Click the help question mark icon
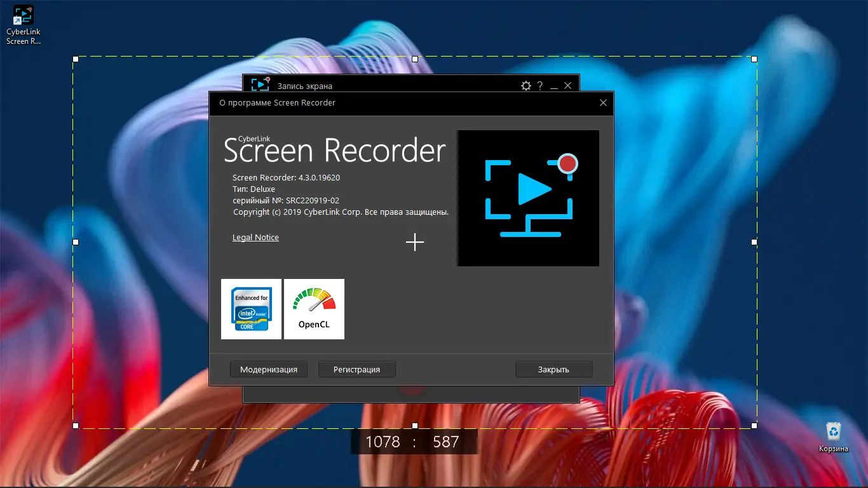This screenshot has height=488, width=868. (x=540, y=86)
